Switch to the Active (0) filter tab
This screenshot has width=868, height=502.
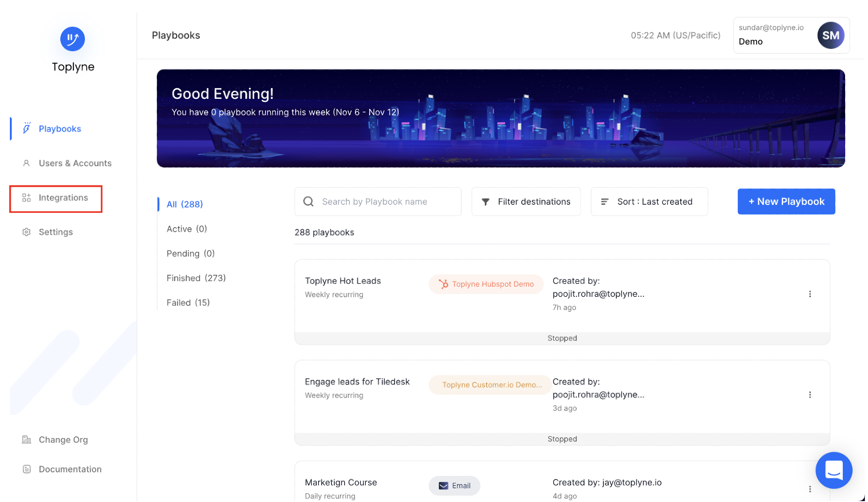click(186, 229)
